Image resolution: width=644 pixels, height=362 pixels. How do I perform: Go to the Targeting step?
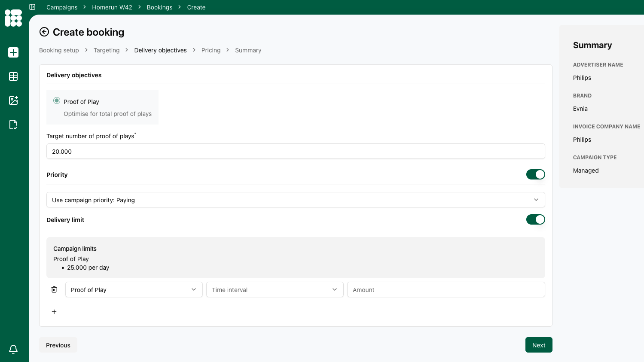[107, 50]
